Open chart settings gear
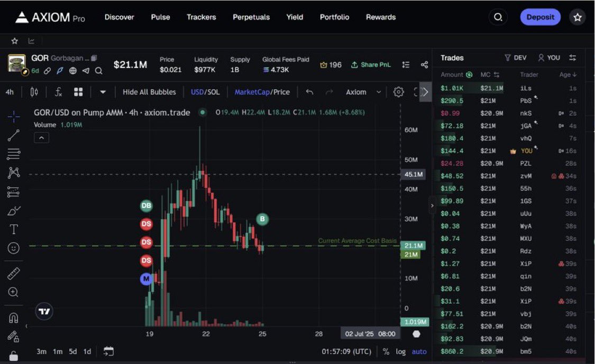 398,92
